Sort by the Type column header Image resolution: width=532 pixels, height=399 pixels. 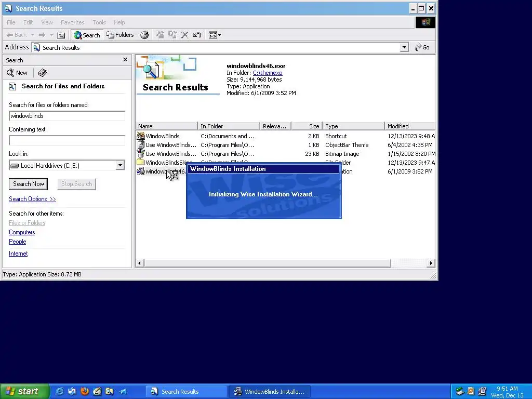[353, 126]
